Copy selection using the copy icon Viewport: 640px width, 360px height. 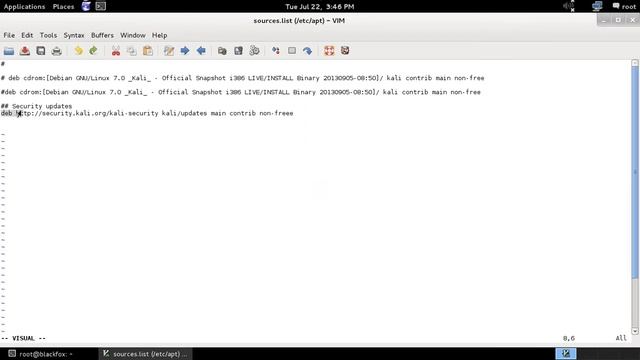[x=131, y=51]
